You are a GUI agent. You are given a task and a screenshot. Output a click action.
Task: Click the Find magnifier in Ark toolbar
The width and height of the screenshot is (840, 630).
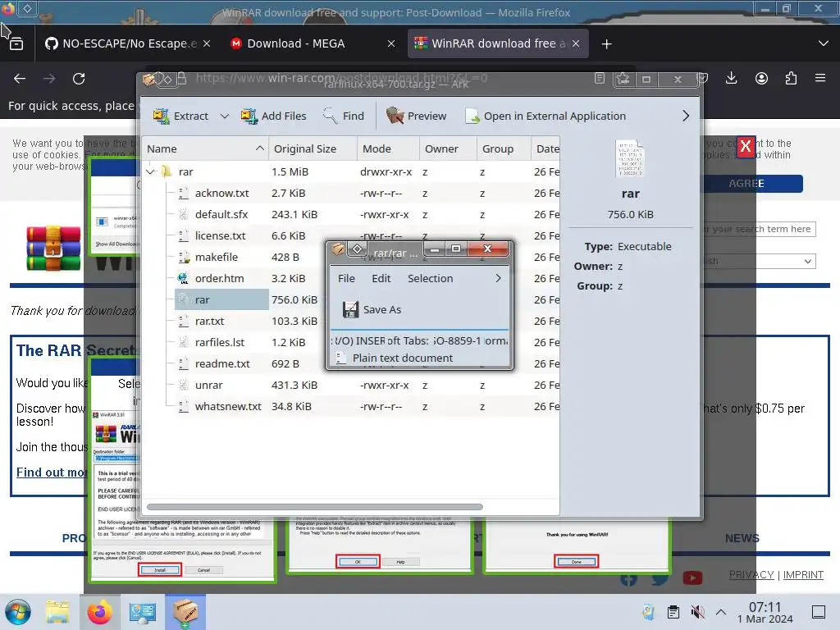[x=344, y=116]
